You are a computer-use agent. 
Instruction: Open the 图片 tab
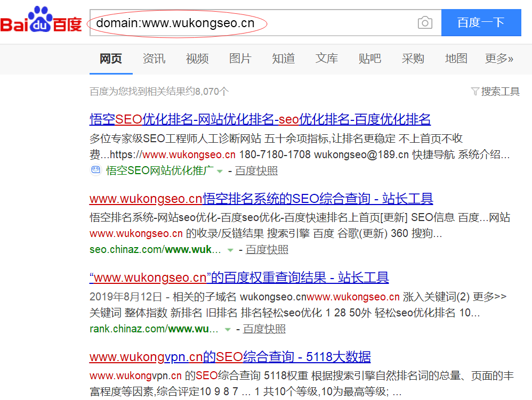click(x=240, y=59)
